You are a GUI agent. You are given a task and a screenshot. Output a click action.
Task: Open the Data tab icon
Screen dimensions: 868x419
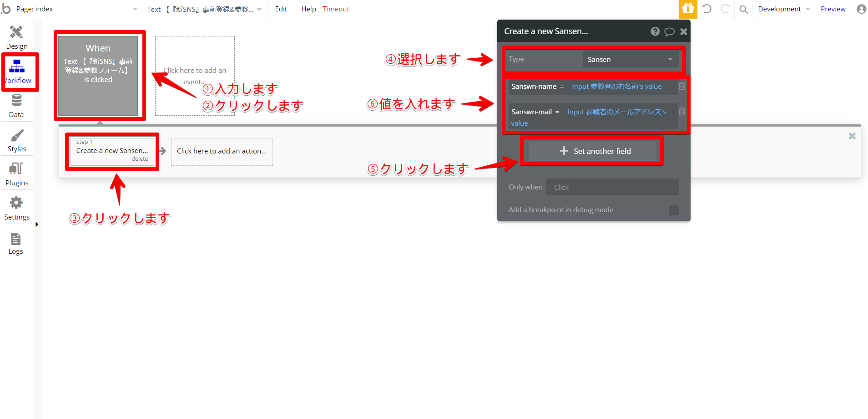pyautogui.click(x=16, y=100)
